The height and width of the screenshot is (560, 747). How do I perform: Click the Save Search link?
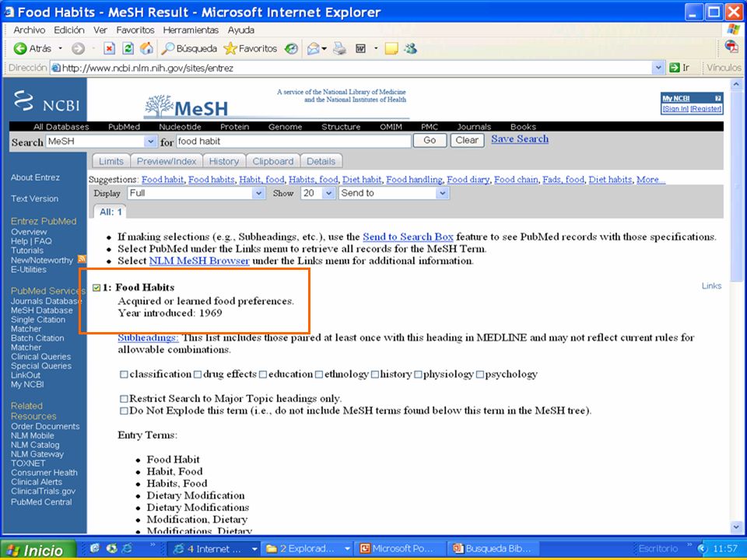520,139
